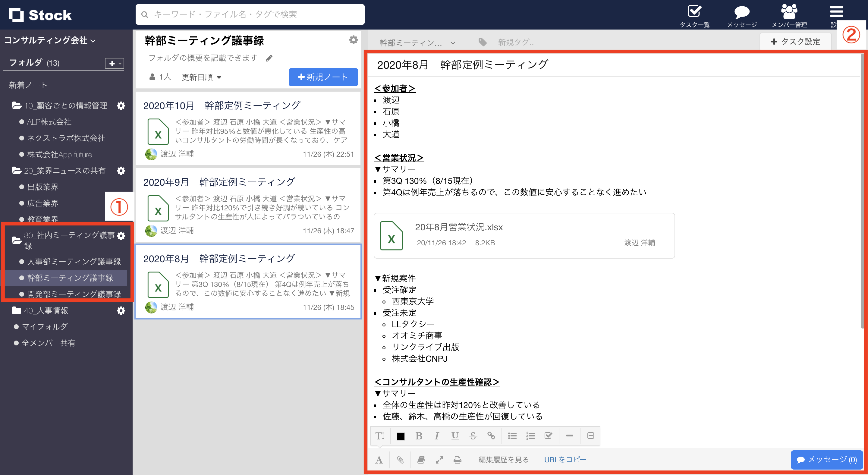
Task: Open the hamburger settings menu
Action: pos(836,12)
